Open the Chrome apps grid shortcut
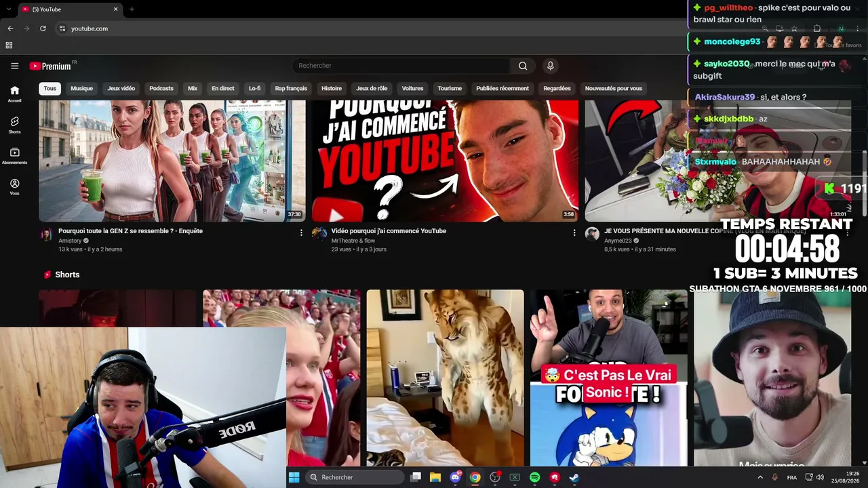Viewport: 868px width, 488px height. pos(9,45)
